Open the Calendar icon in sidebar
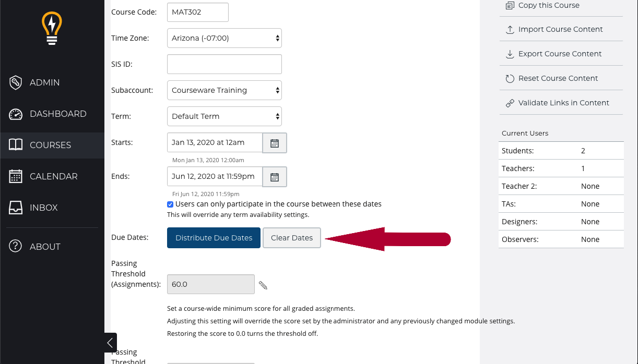The height and width of the screenshot is (364, 638). 16,176
